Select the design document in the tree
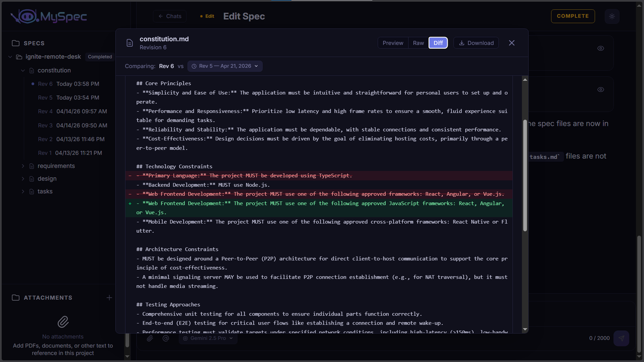 (x=47, y=179)
